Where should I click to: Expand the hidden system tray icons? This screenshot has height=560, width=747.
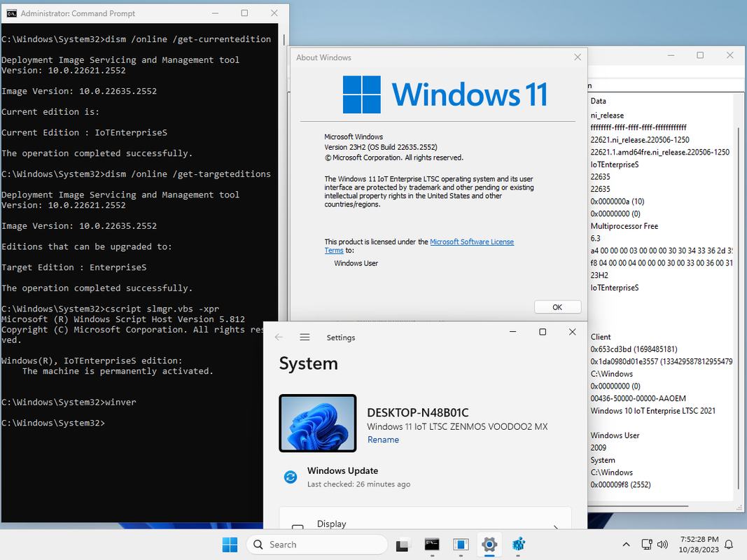[x=626, y=545]
